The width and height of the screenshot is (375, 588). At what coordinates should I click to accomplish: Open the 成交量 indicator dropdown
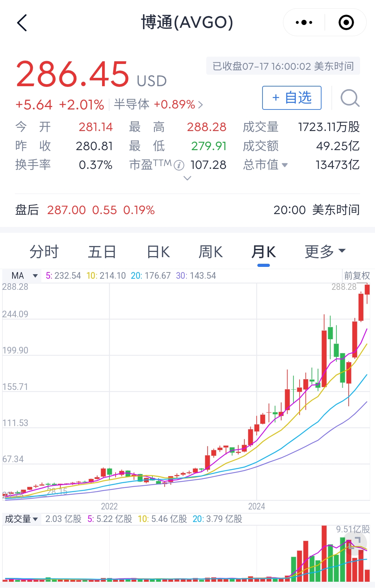pyautogui.click(x=21, y=519)
